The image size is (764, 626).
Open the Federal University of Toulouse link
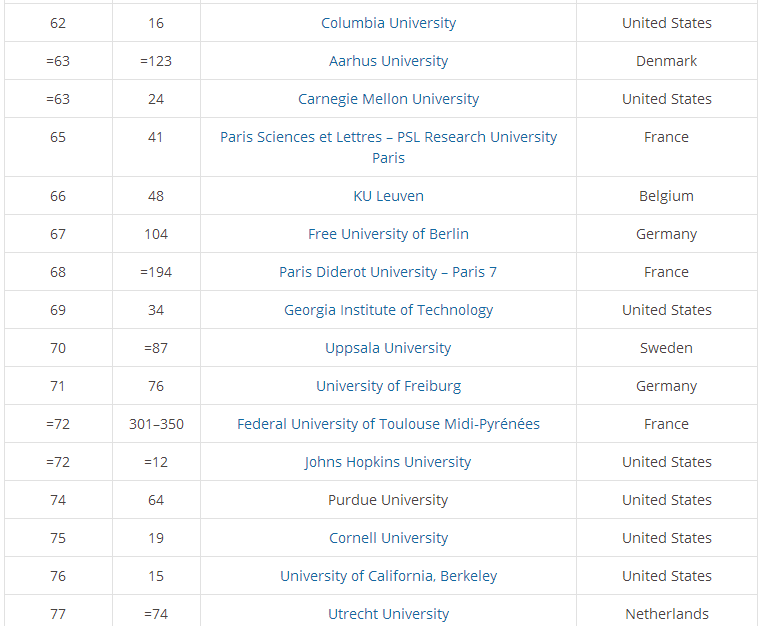(x=388, y=424)
